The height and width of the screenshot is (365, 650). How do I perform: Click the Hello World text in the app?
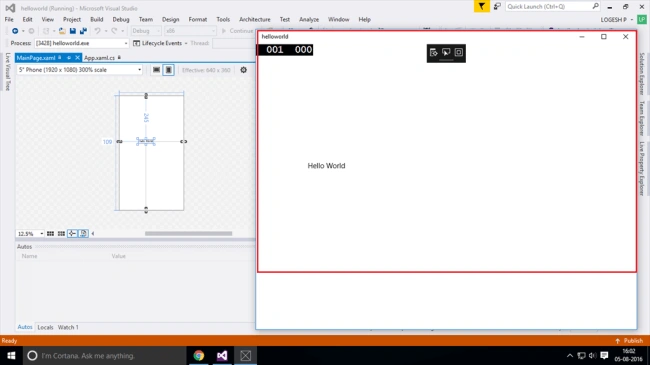point(326,165)
